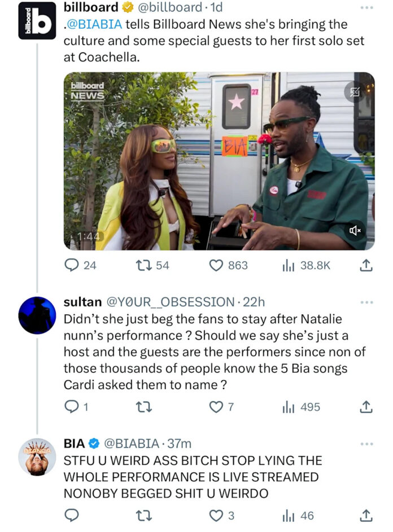393x532 pixels.
Task: Open more options on BIA's reply
Action: pyautogui.click(x=366, y=443)
